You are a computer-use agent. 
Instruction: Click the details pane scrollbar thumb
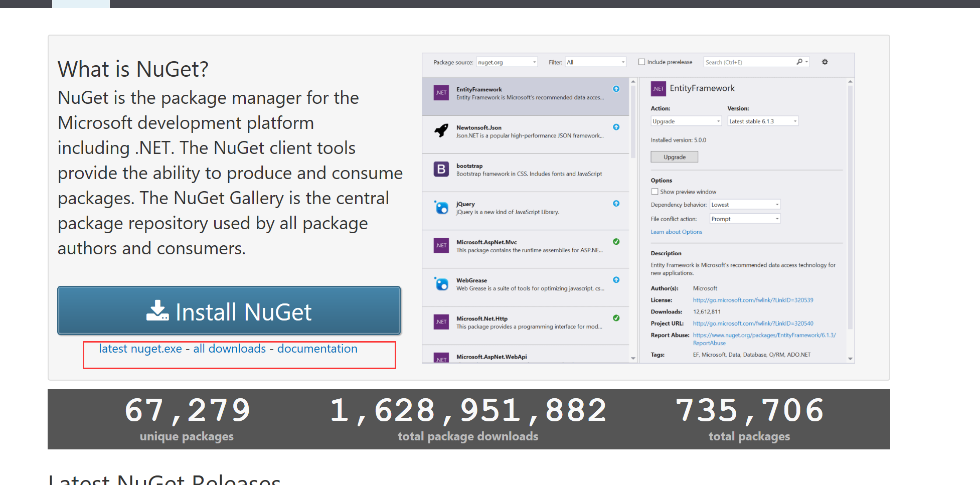(850, 207)
